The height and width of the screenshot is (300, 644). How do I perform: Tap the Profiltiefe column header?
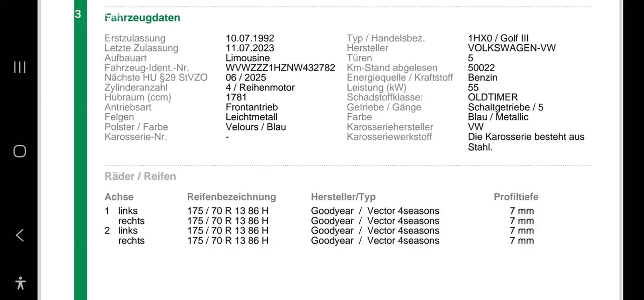[x=516, y=197]
